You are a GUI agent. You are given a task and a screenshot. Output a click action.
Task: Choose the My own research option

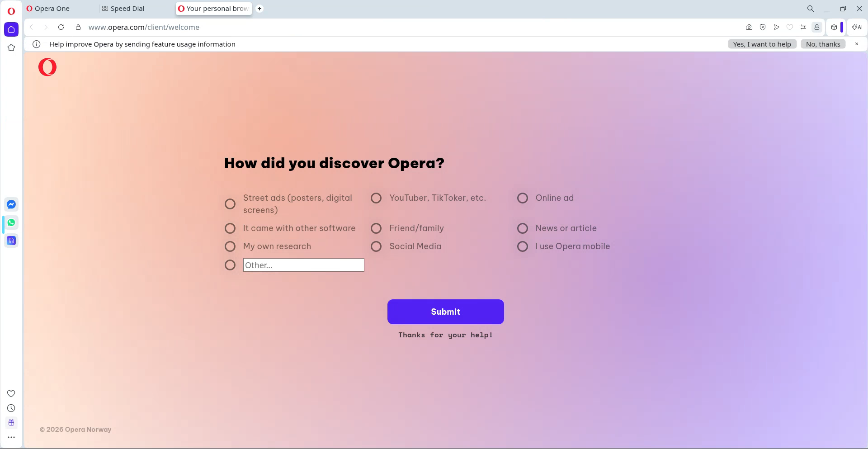230,246
